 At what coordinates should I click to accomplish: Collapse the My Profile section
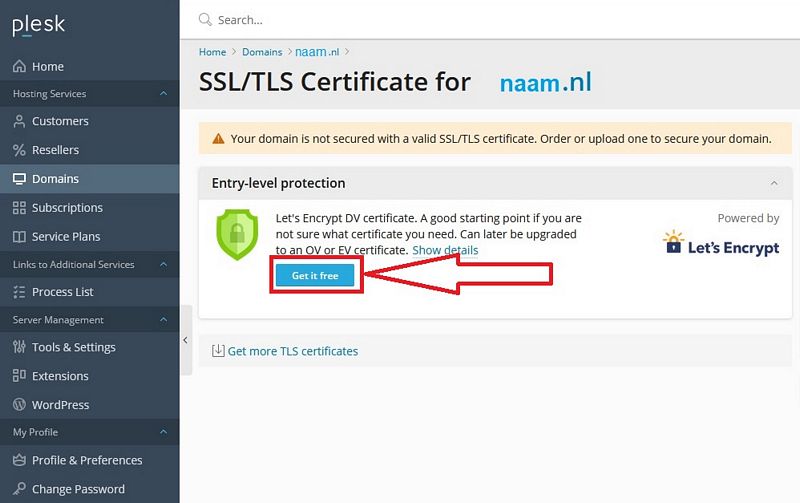pos(163,432)
